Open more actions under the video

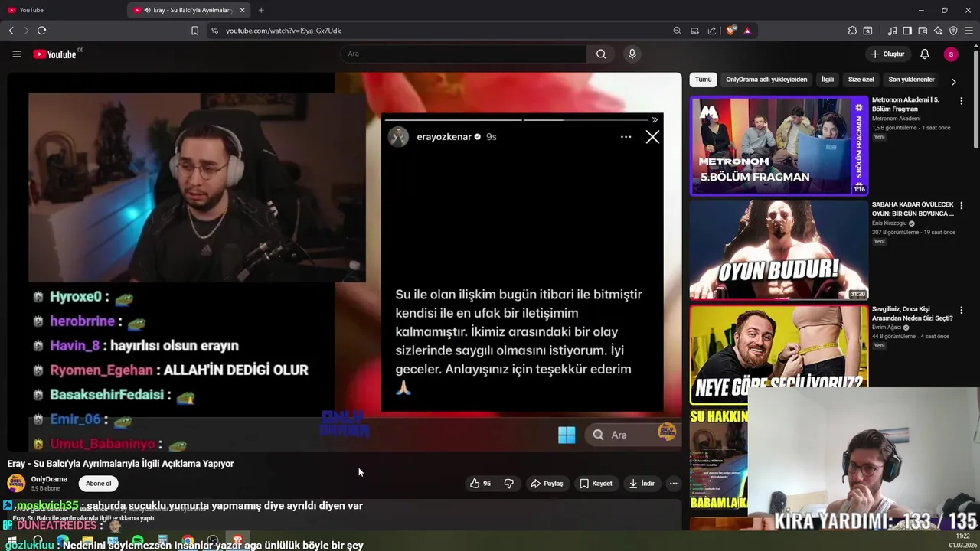point(673,484)
